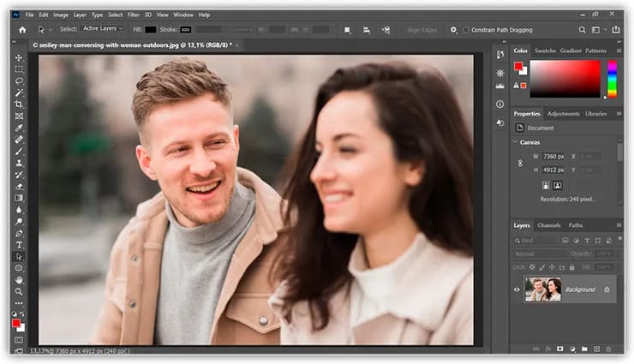The image size is (634, 364).
Task: Toggle Lock all padlock in Lock row
Action: (571, 267)
